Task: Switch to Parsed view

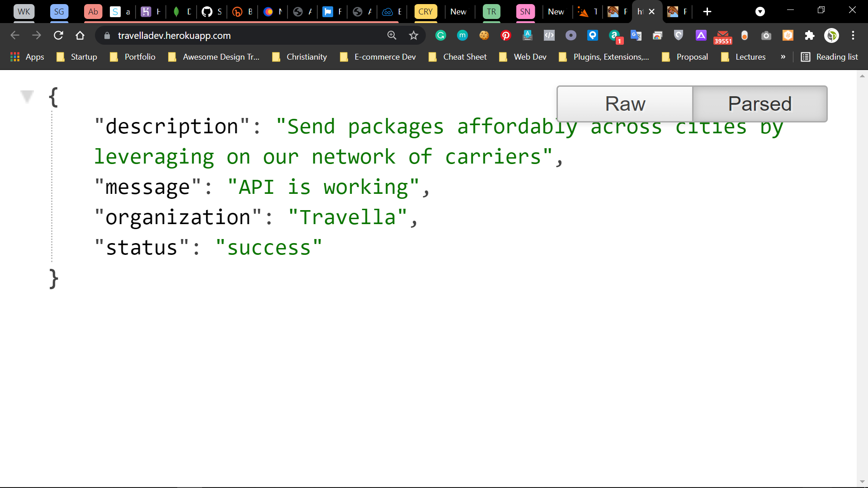Action: [759, 103]
